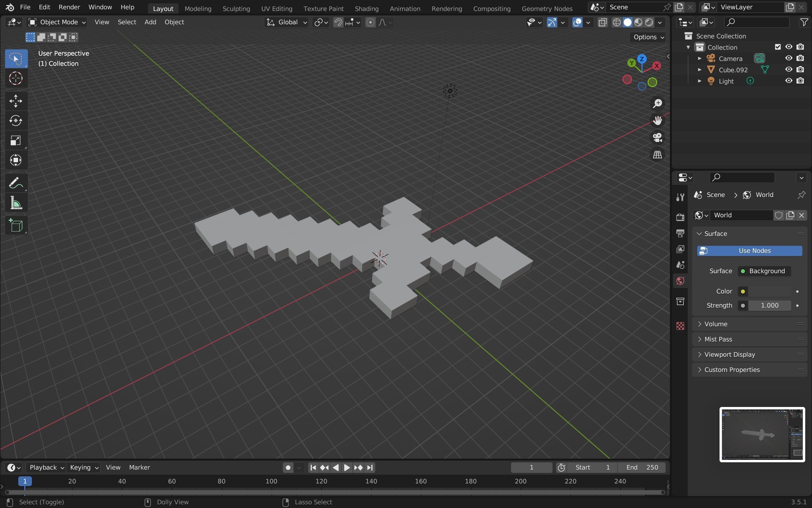Open the viewport Add menu
Image resolution: width=812 pixels, height=508 pixels.
pos(150,22)
